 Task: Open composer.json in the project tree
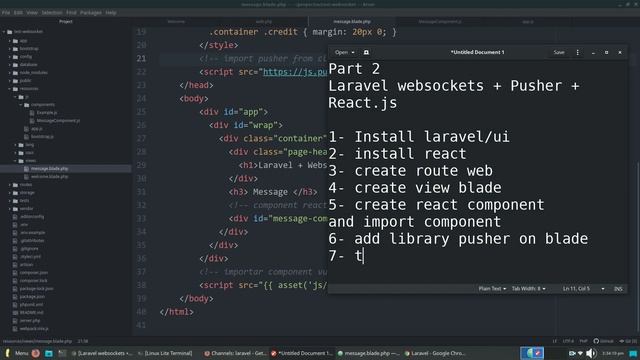pyautogui.click(x=33, y=273)
